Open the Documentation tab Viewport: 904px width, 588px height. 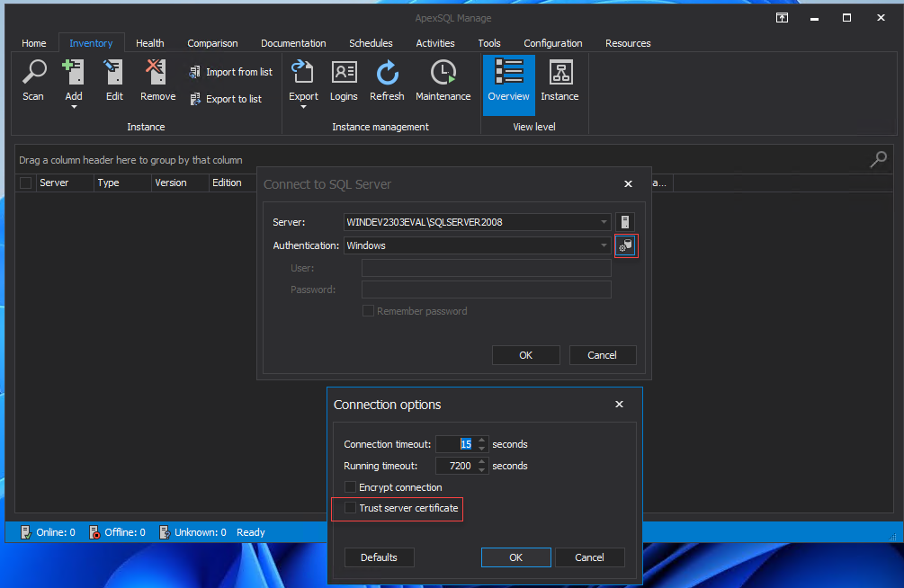tap(293, 43)
